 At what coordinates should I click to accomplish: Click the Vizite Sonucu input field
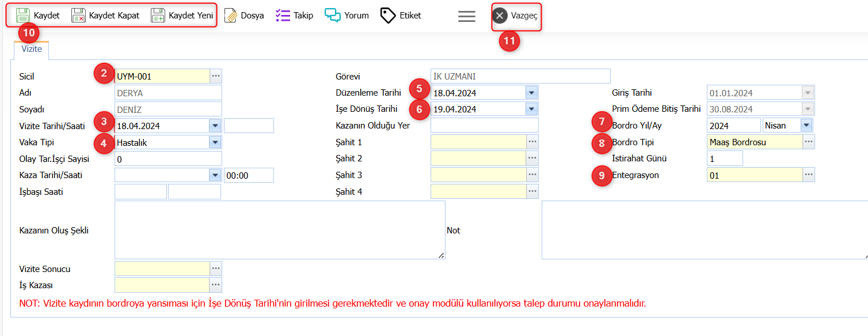(x=162, y=269)
